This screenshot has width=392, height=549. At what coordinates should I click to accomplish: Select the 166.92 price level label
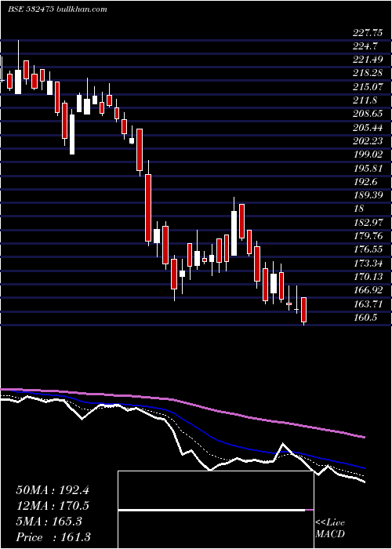pos(368,290)
